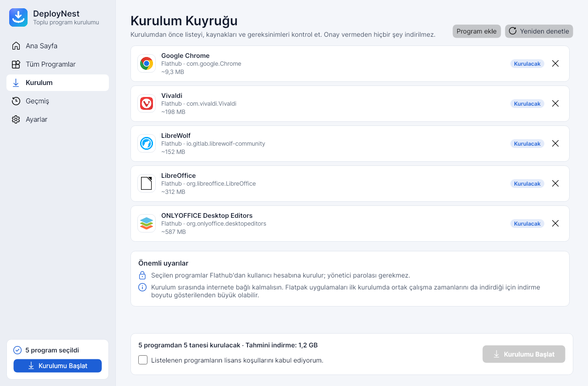Remove Google Chrome from the queue

tap(555, 63)
